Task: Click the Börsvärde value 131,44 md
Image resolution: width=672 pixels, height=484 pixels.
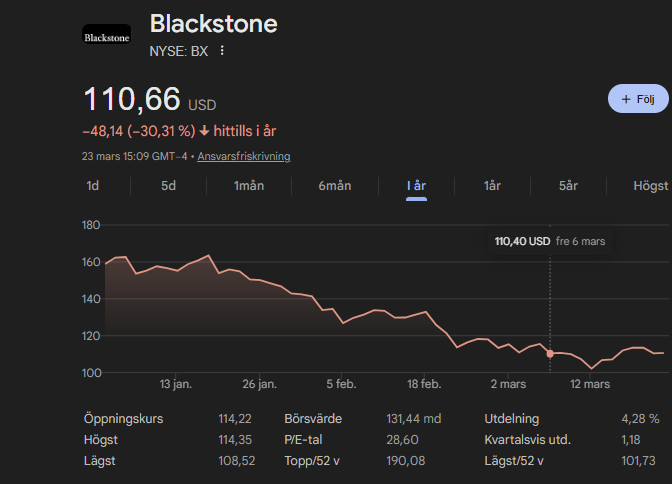Action: [414, 419]
